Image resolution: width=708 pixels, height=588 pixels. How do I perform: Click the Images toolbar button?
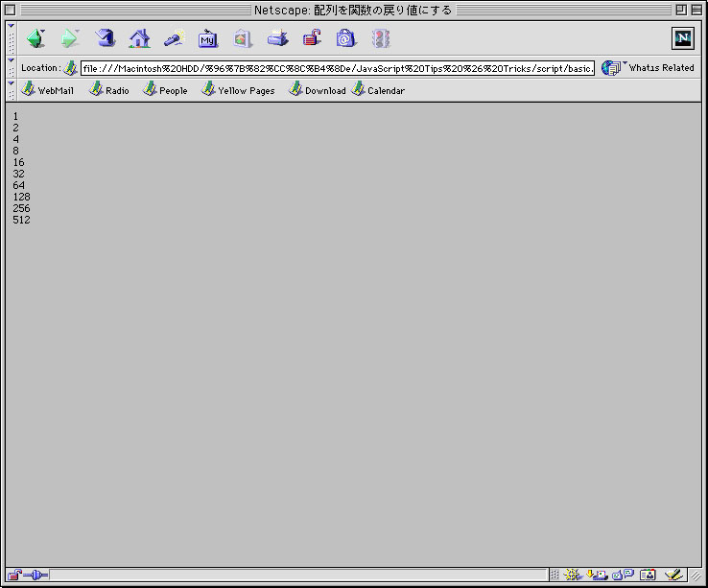click(243, 38)
